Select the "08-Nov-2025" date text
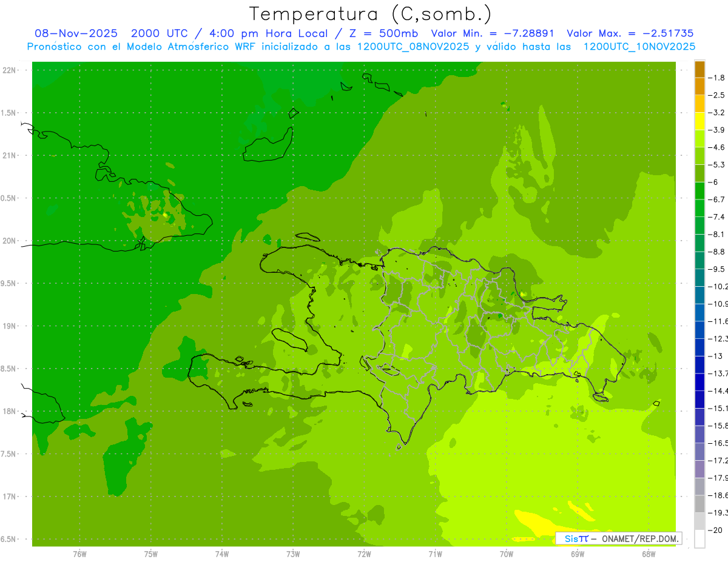Image resolution: width=728 pixels, height=562 pixels. [76, 33]
